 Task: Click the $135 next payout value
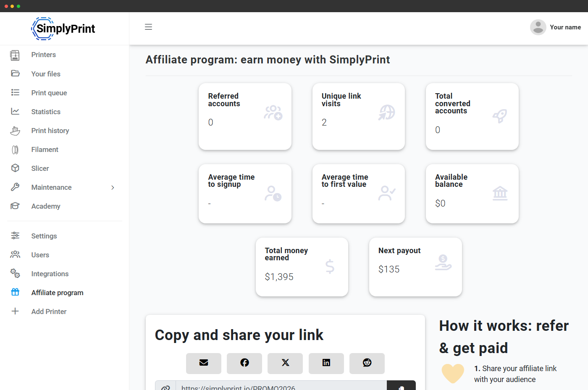point(389,269)
